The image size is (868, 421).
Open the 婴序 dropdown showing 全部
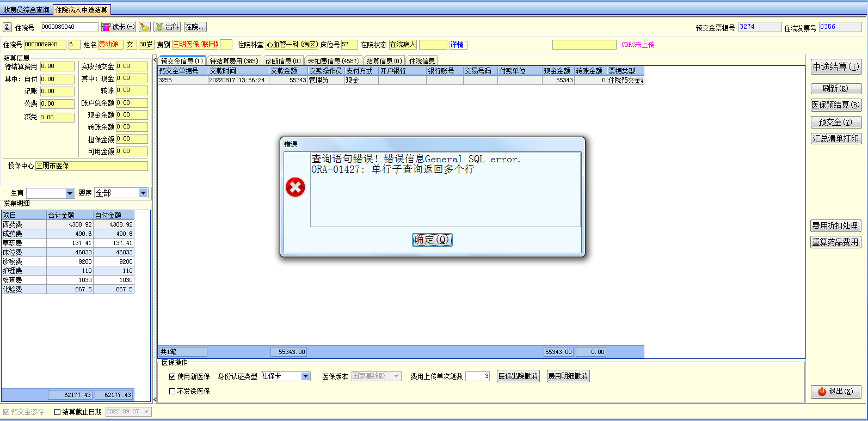click(x=144, y=193)
